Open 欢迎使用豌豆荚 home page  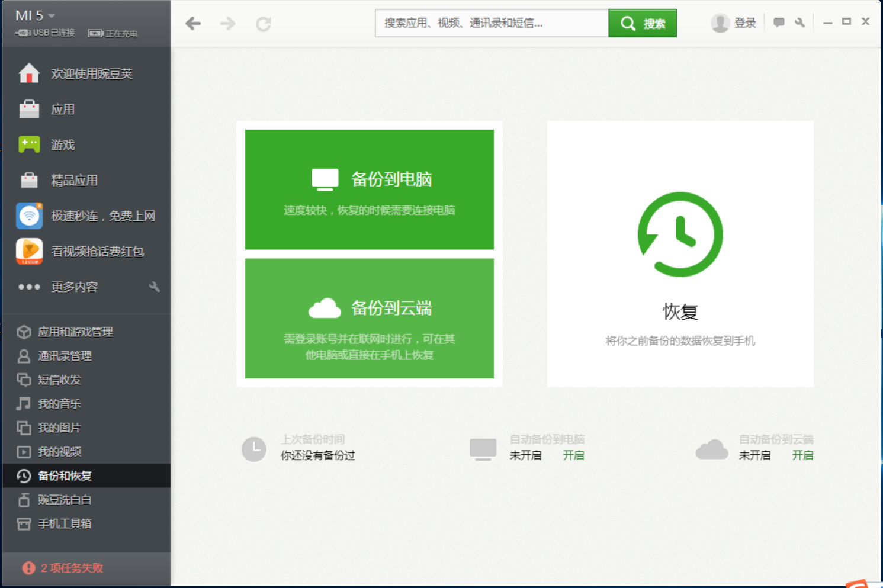click(86, 73)
